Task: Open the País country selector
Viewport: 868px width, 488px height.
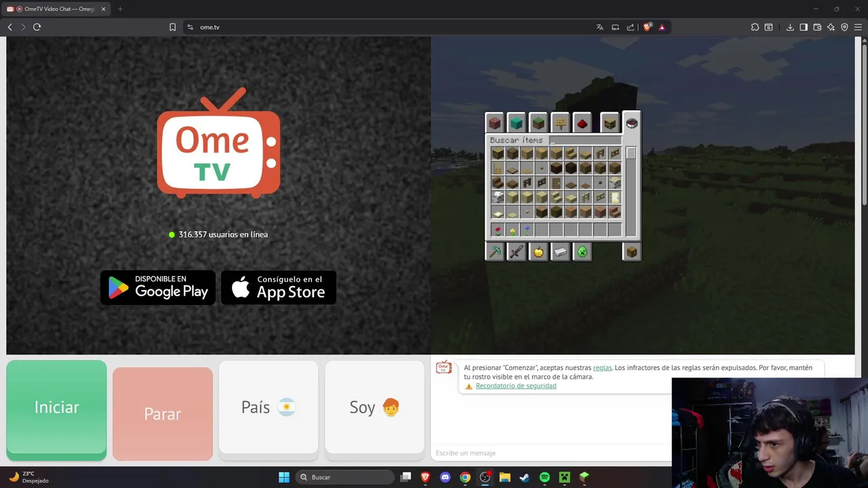Action: coord(269,407)
